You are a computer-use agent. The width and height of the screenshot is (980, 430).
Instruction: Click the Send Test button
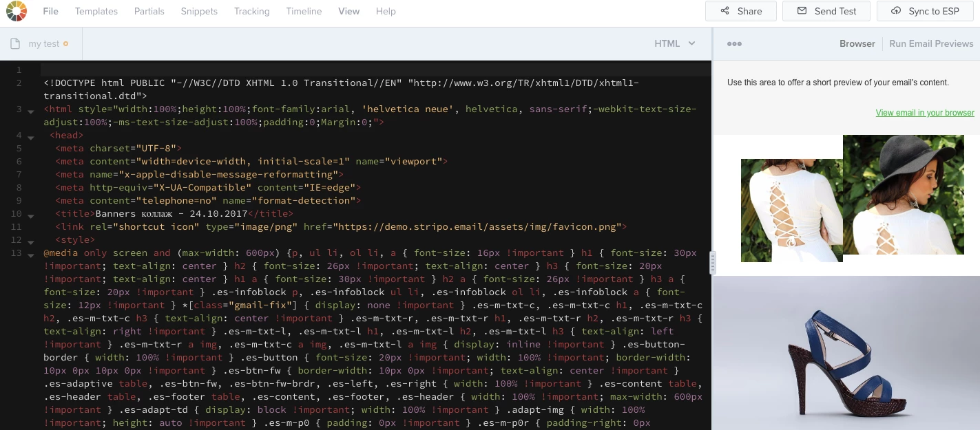[826, 11]
